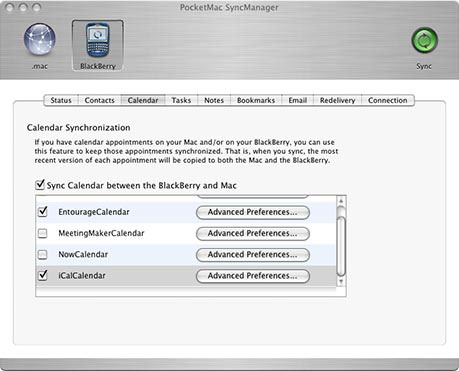Go to the Tasks tab
459x371 pixels.
coord(181,100)
